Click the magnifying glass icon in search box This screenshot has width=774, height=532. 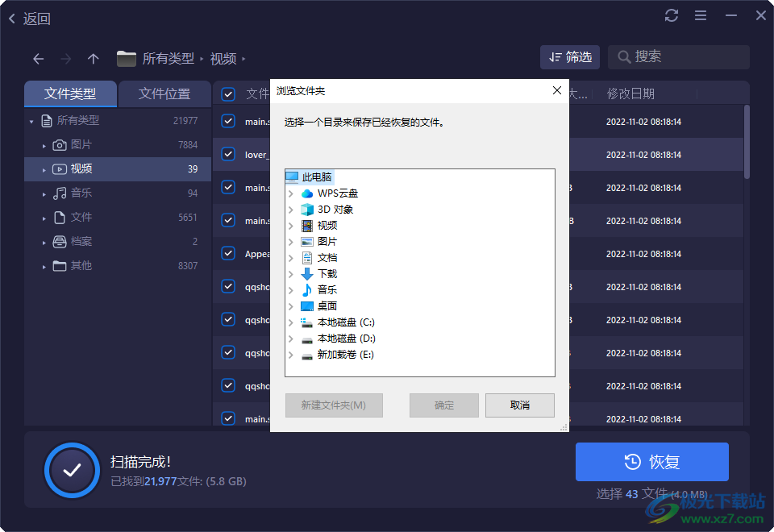(624, 56)
